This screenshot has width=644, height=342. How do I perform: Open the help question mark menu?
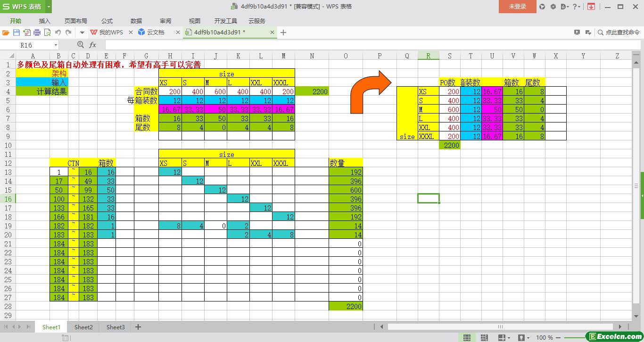click(x=577, y=7)
